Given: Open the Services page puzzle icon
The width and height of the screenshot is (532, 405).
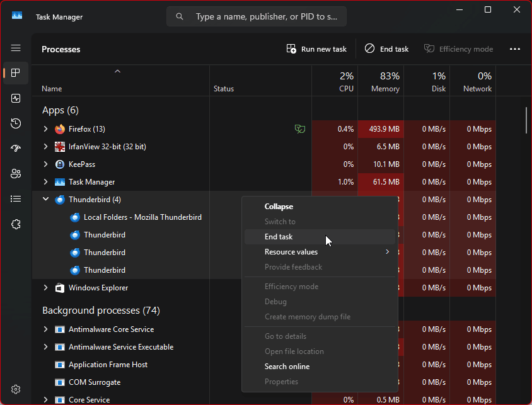Looking at the screenshot, I should (16, 224).
